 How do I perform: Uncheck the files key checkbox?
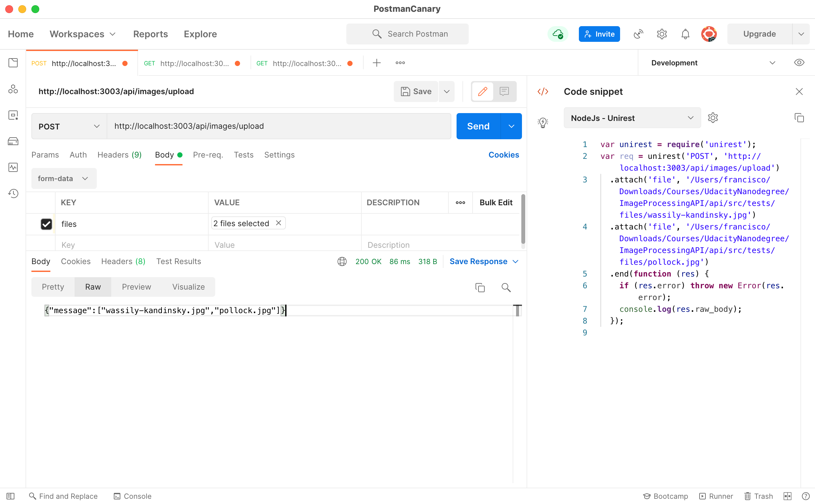tap(46, 224)
